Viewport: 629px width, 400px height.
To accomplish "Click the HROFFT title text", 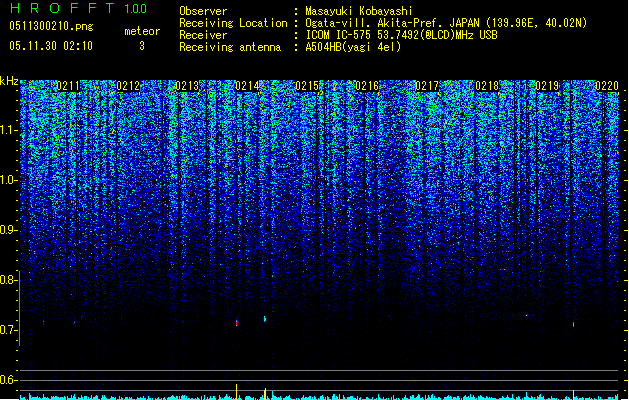I will 63,8.
